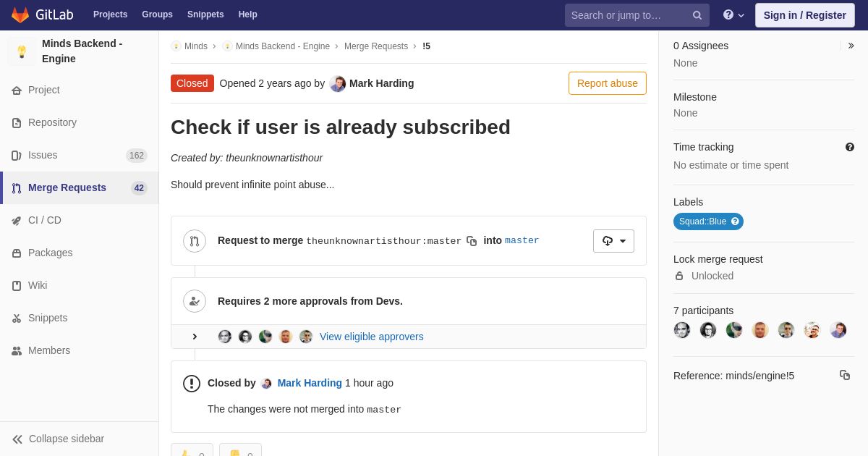The height and width of the screenshot is (456, 868).
Task: Collapse sidebar at the bottom left
Action: click(x=58, y=439)
